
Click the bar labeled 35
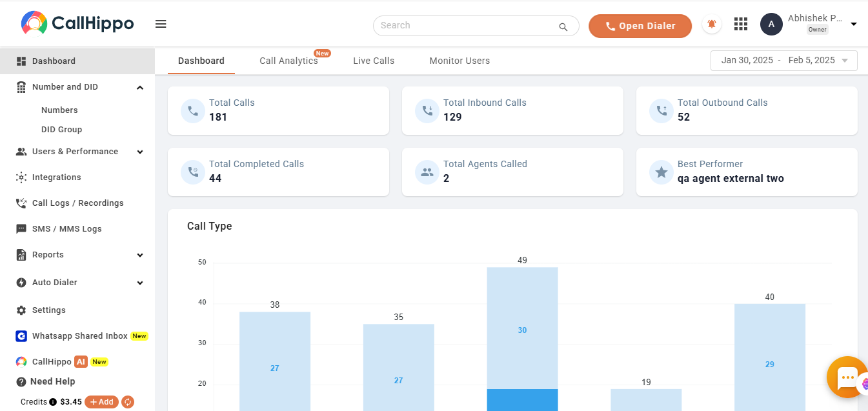click(x=398, y=368)
